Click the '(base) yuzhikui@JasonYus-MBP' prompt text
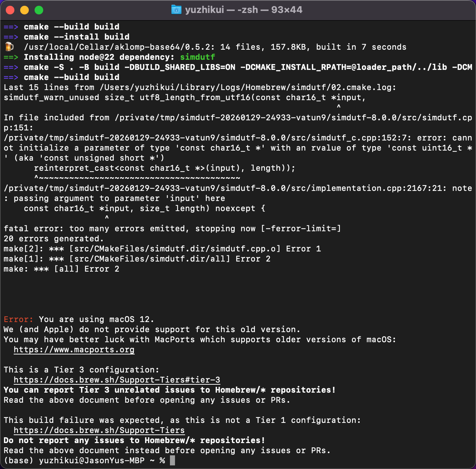476x469 pixels. coord(74,461)
